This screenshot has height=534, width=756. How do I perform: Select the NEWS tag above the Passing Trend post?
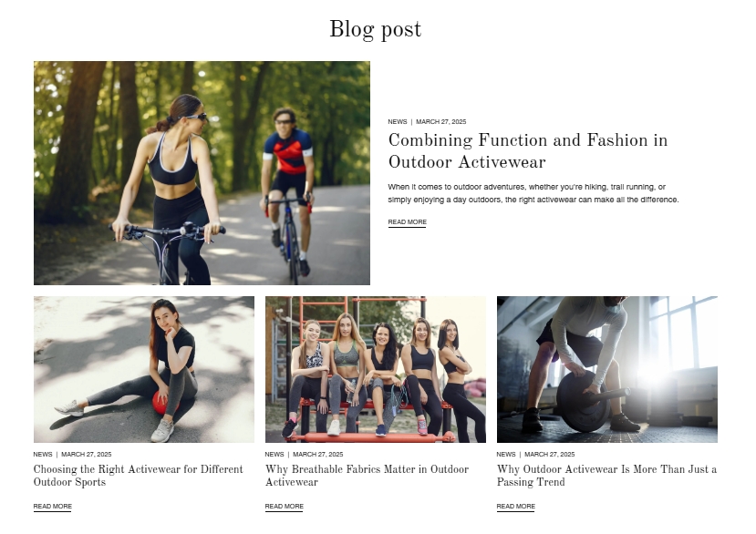506,454
